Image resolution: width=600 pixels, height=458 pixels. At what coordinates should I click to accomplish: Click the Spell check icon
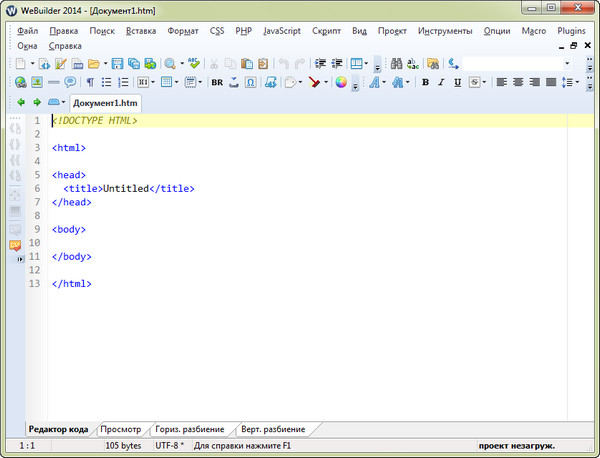click(x=194, y=63)
